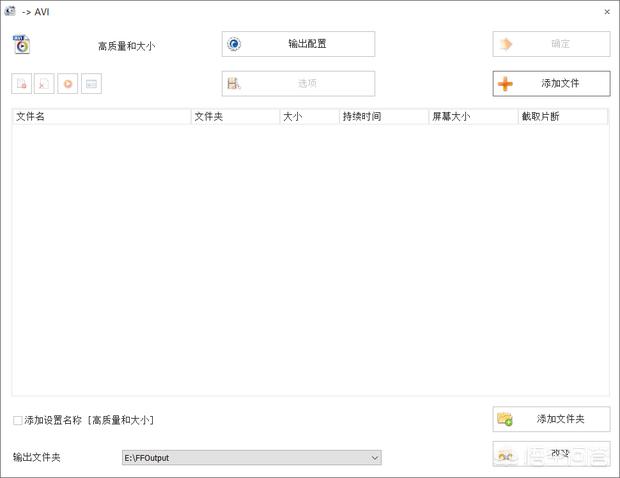Image resolution: width=620 pixels, height=478 pixels.
Task: Click the 改变 button beside output folder
Action: (551, 453)
